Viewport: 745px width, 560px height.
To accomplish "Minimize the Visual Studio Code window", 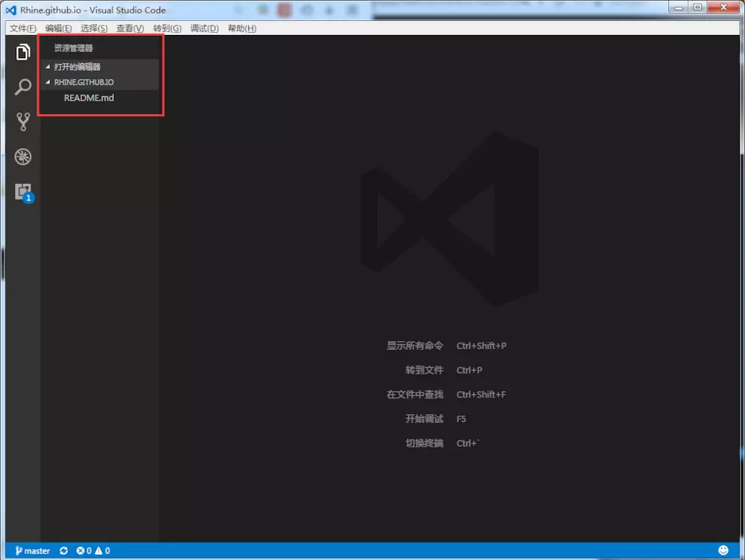I will (679, 7).
